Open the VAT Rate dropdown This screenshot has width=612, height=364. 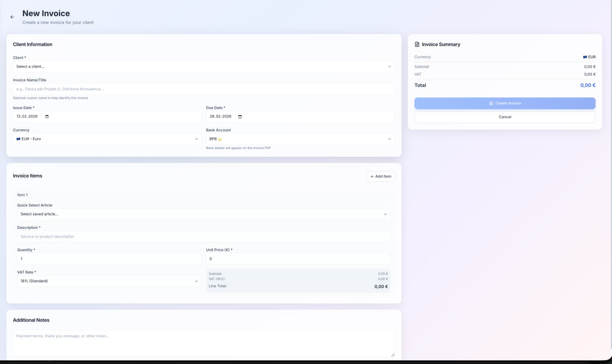coord(109,281)
